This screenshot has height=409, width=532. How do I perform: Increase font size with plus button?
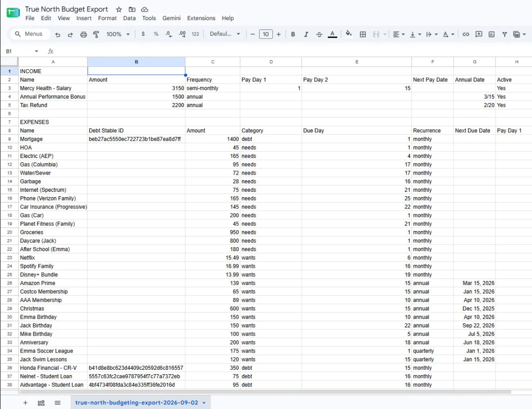pyautogui.click(x=279, y=34)
